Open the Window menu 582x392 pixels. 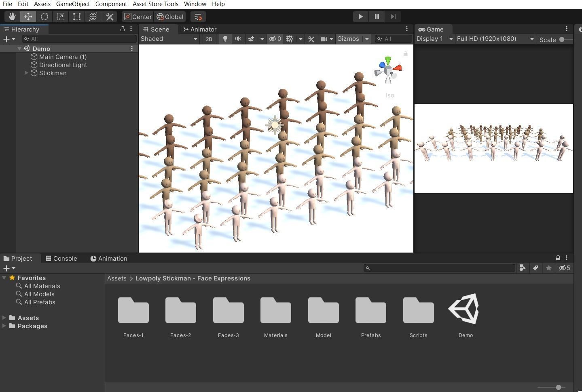[195, 4]
